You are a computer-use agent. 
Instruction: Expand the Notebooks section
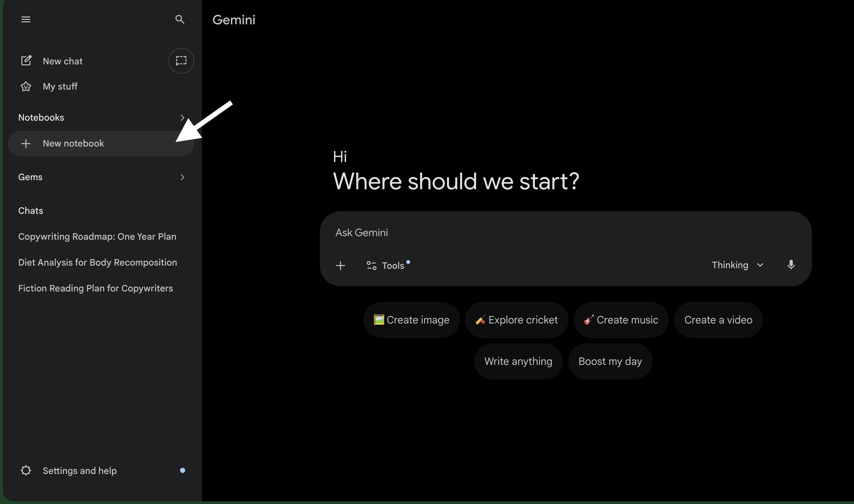[183, 117]
